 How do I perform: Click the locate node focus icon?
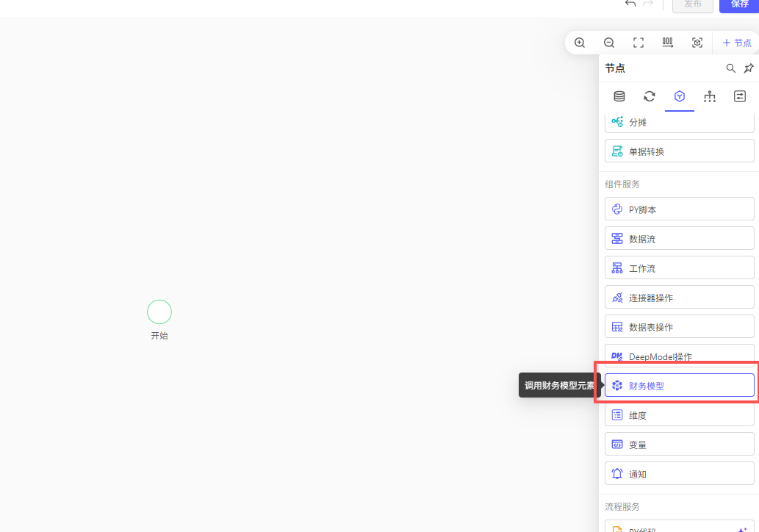click(697, 43)
